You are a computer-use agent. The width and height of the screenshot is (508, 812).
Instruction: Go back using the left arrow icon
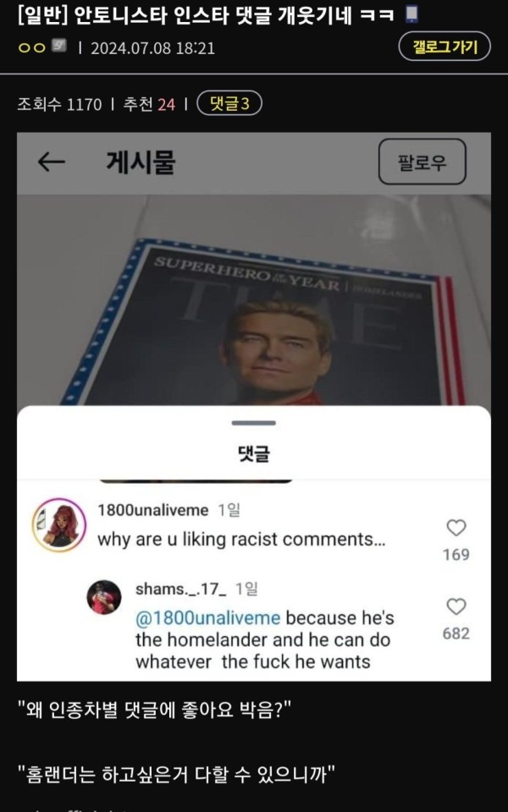pyautogui.click(x=52, y=162)
